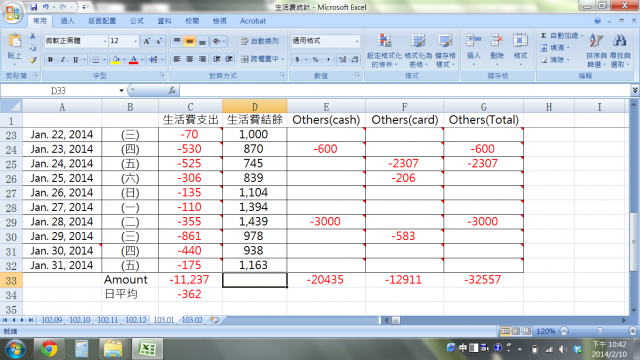Click the insert function fx button
This screenshot has height=360, width=640.
[x=172, y=91]
